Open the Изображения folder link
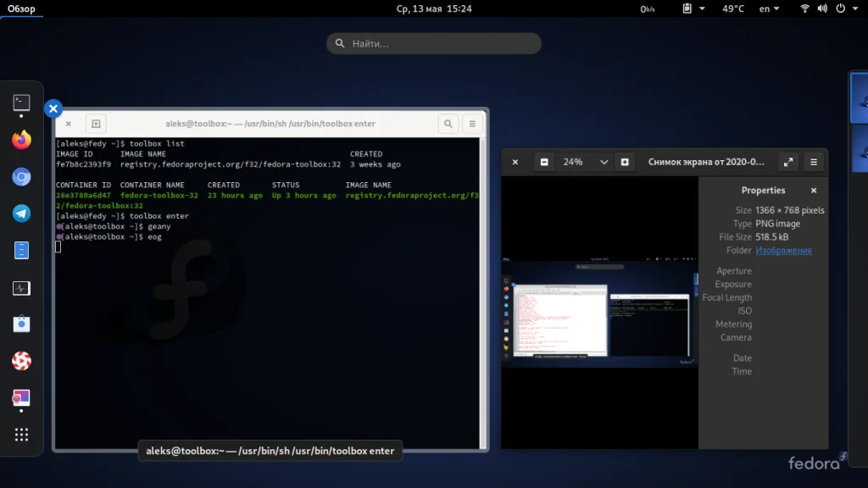 (783, 251)
